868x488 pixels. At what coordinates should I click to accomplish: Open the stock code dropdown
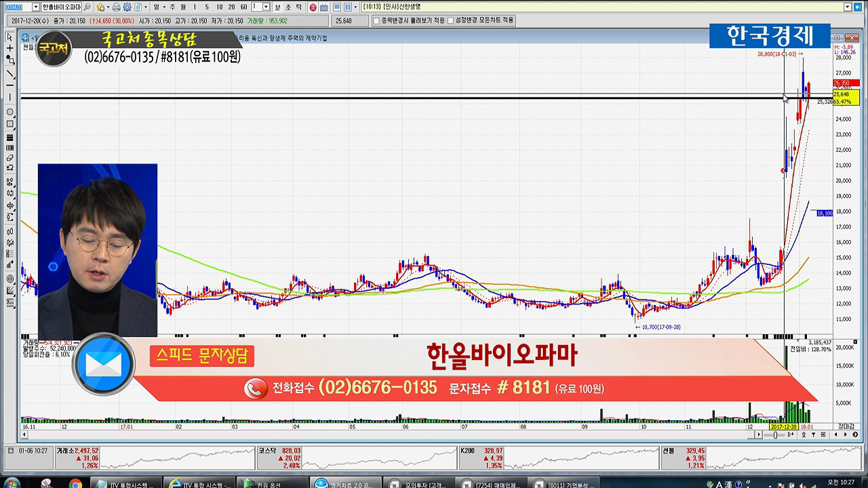tap(35, 7)
